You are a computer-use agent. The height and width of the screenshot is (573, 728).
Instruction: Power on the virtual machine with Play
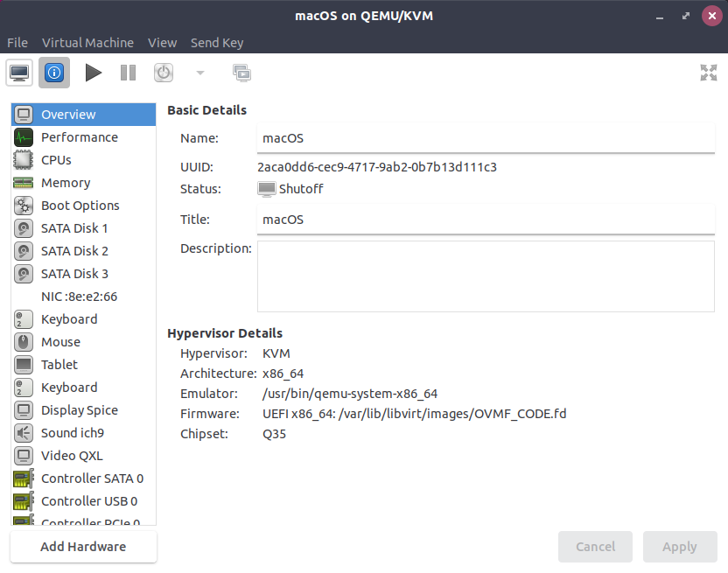click(x=94, y=73)
